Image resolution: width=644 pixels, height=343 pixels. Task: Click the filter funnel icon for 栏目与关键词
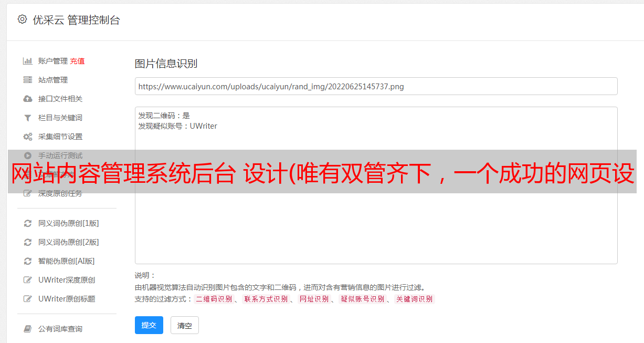(28, 118)
